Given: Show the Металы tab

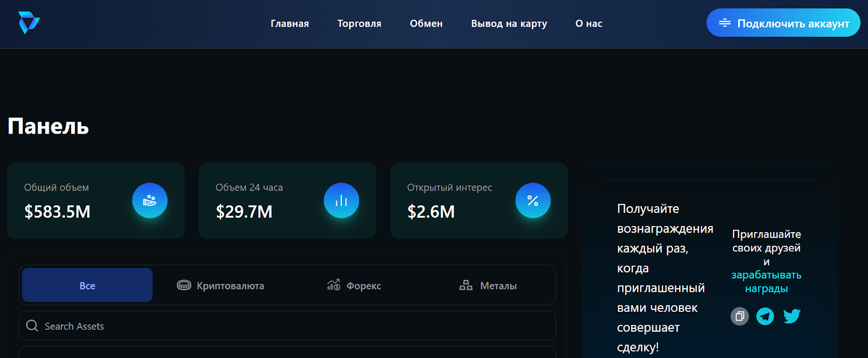Looking at the screenshot, I should pos(488,286).
